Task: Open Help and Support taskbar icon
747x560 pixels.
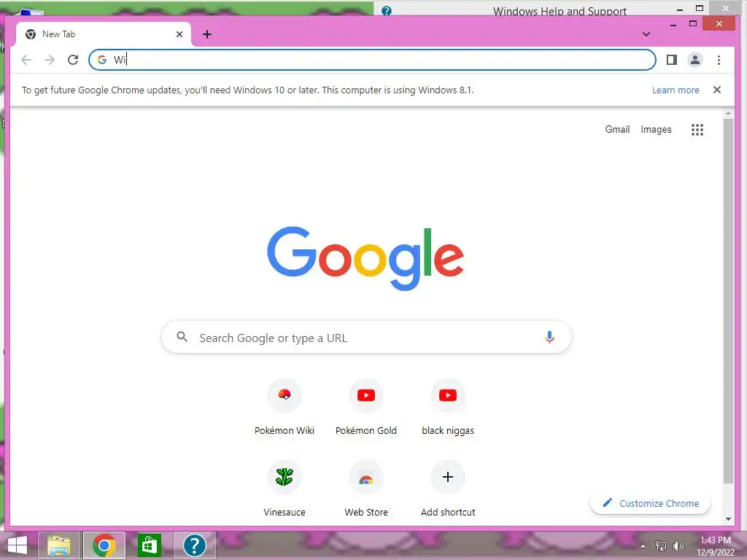Action: click(194, 545)
